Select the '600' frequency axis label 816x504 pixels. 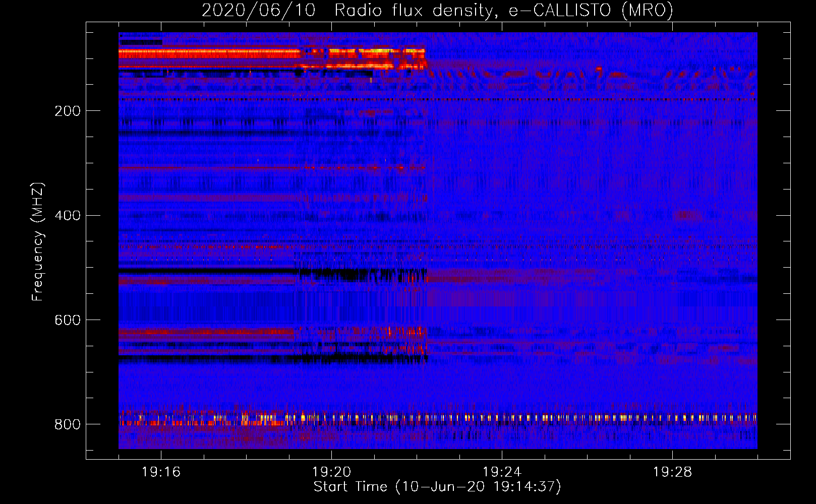pos(68,321)
